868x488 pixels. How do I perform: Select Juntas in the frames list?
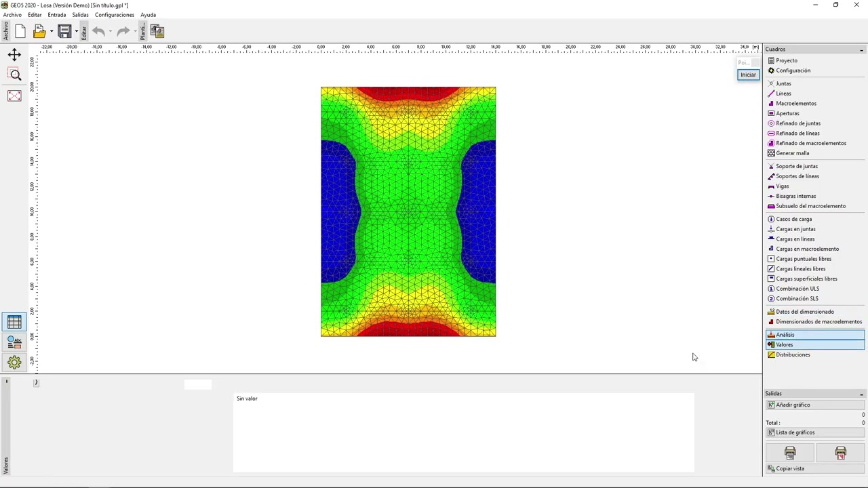point(815,83)
